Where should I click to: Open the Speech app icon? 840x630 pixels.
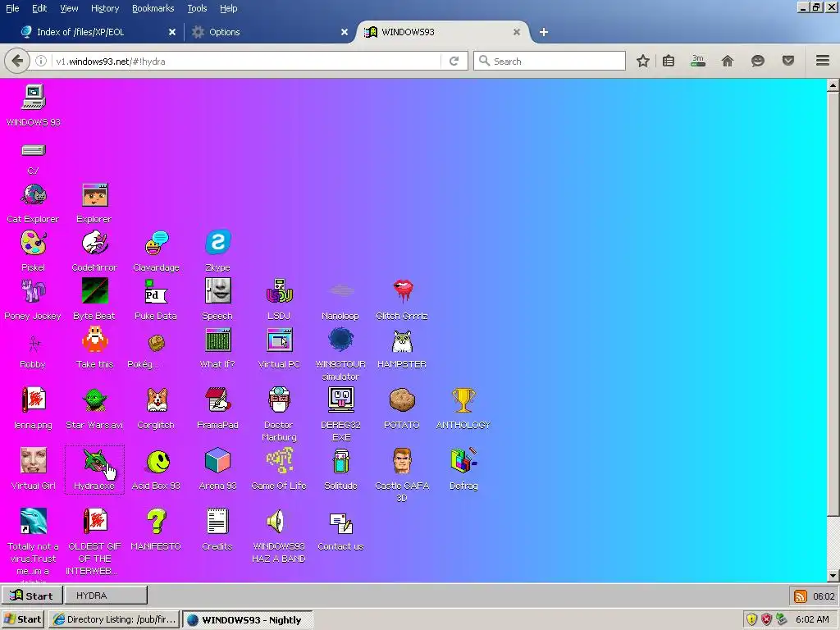click(217, 291)
